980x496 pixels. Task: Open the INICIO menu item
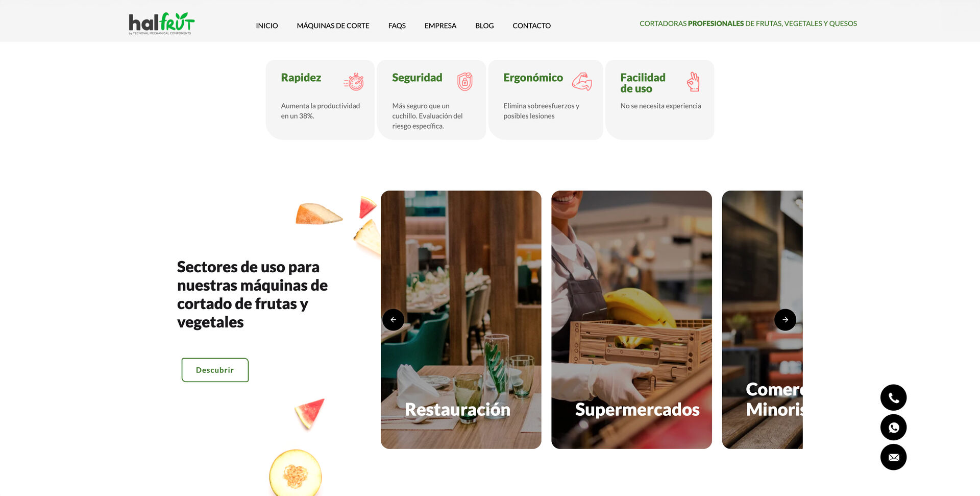(267, 26)
